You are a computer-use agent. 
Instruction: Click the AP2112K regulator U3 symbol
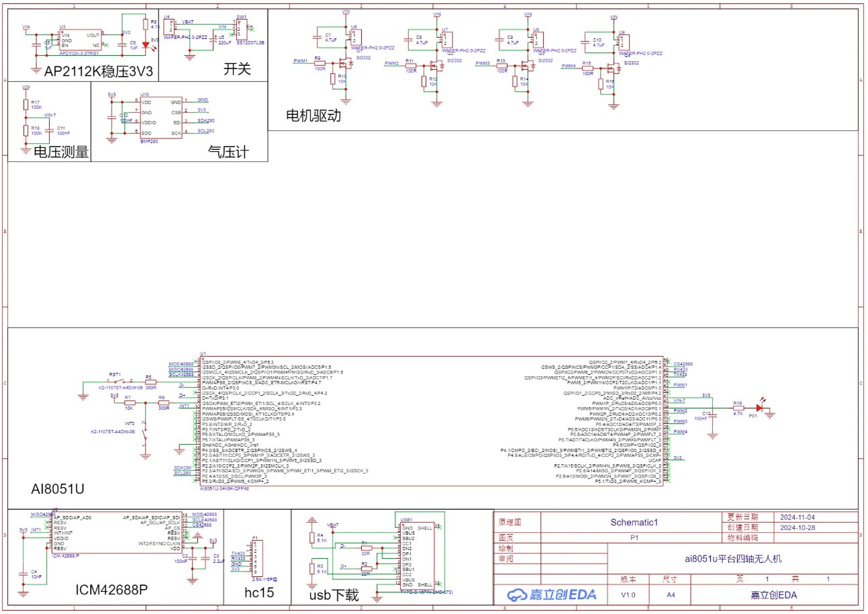pyautogui.click(x=79, y=40)
